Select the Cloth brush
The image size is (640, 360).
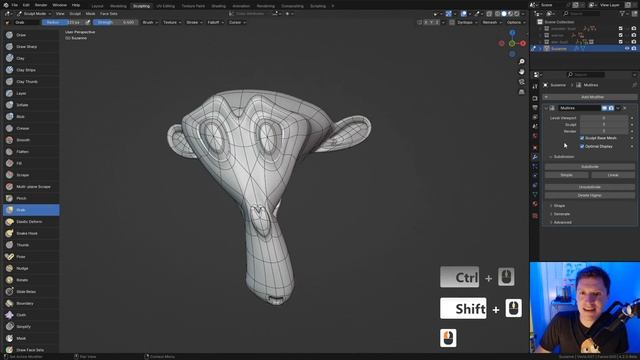pyautogui.click(x=31, y=315)
